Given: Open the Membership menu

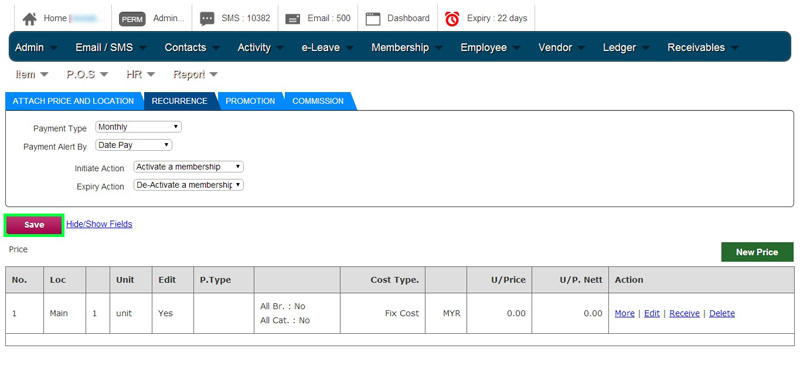Looking at the screenshot, I should click(407, 47).
